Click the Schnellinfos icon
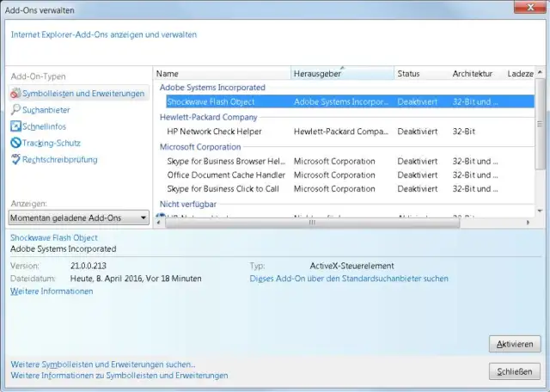This screenshot has width=550, height=392. coord(15,126)
